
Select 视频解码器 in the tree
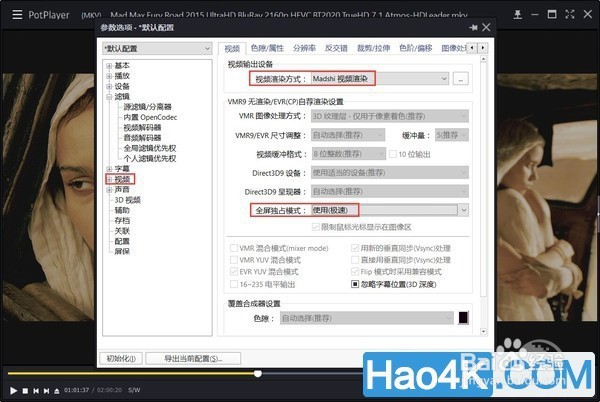tap(142, 128)
